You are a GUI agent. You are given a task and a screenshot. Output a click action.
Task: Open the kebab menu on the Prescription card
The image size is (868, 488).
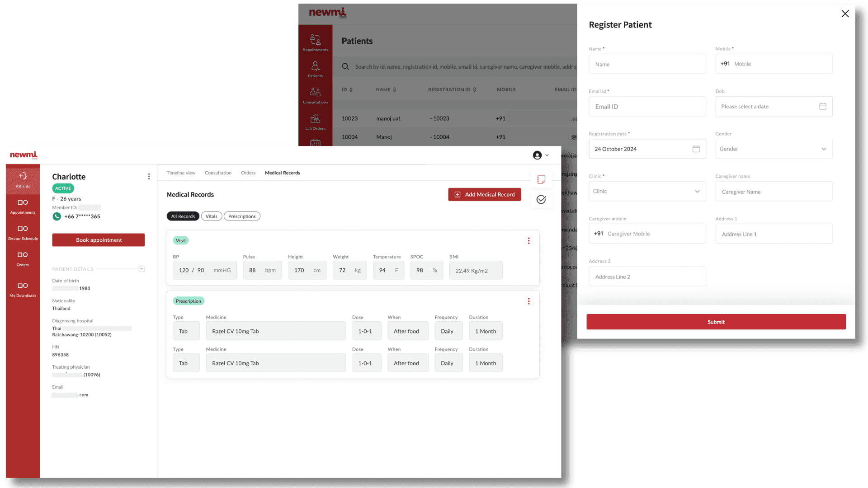pos(528,301)
